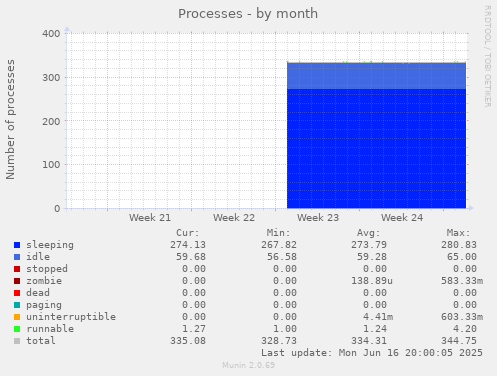
Task: Click the runnable legend color swatch
Action: [x=17, y=329]
